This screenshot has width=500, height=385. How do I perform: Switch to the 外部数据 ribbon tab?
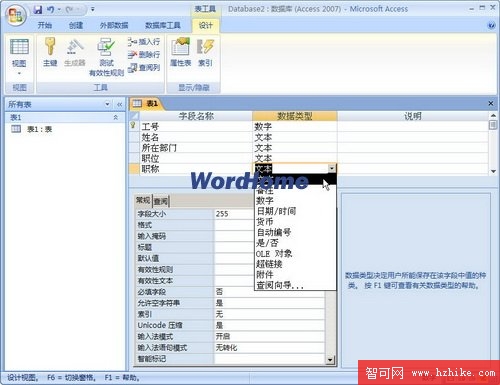[114, 25]
